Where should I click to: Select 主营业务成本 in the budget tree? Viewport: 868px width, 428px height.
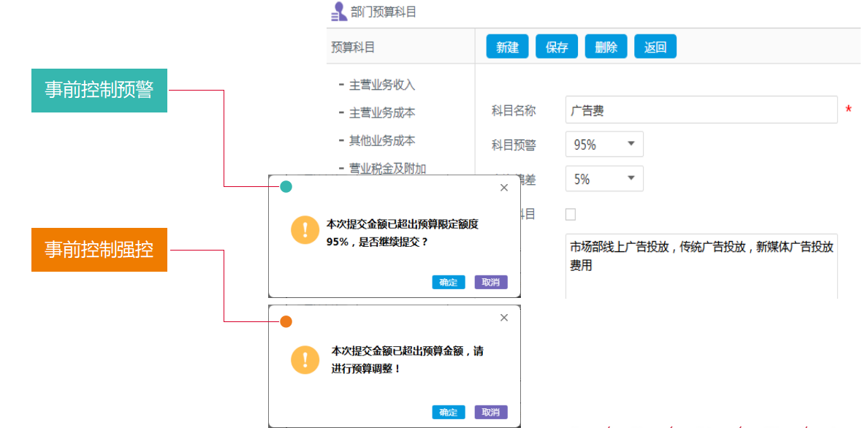382,113
